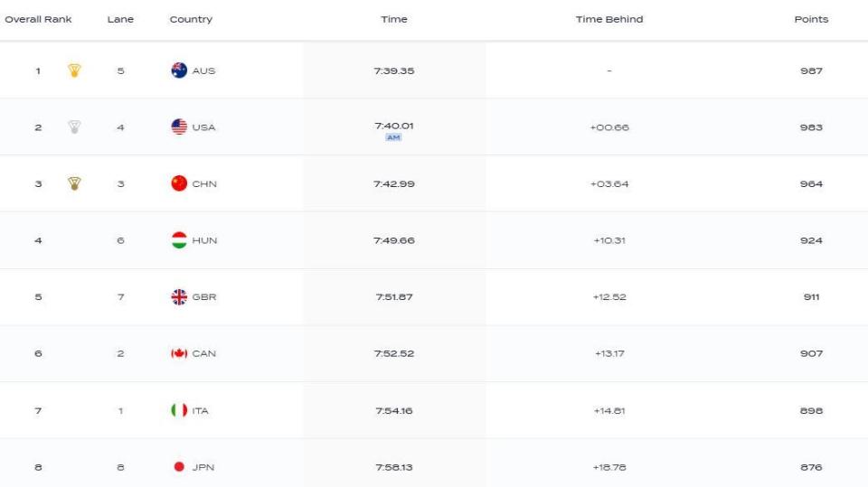Click the Hungary flag icon
The height and width of the screenshot is (487, 868).
[179, 240]
